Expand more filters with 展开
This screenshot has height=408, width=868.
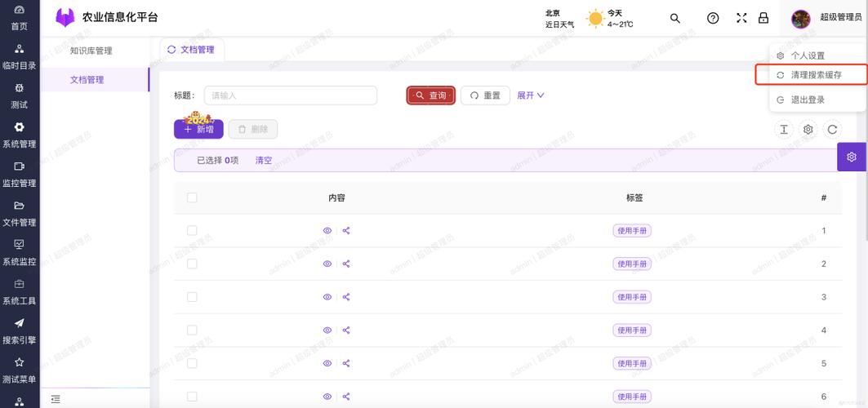point(530,95)
